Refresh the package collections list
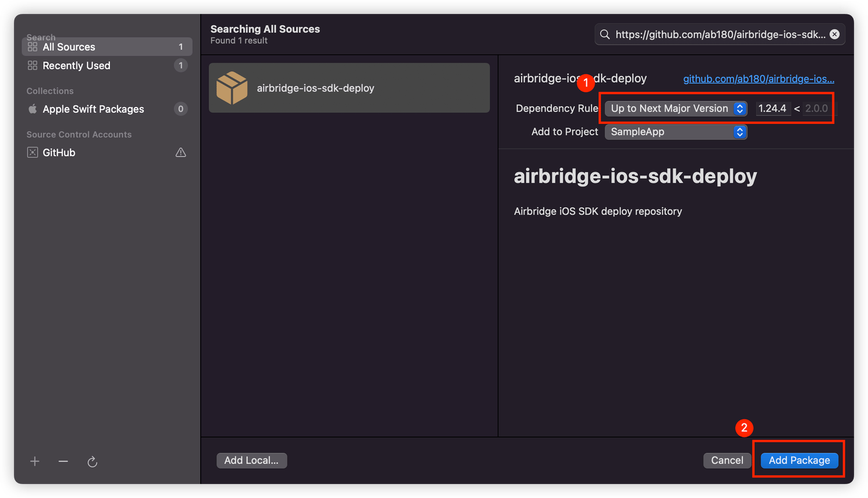The height and width of the screenshot is (498, 868). [x=92, y=462]
